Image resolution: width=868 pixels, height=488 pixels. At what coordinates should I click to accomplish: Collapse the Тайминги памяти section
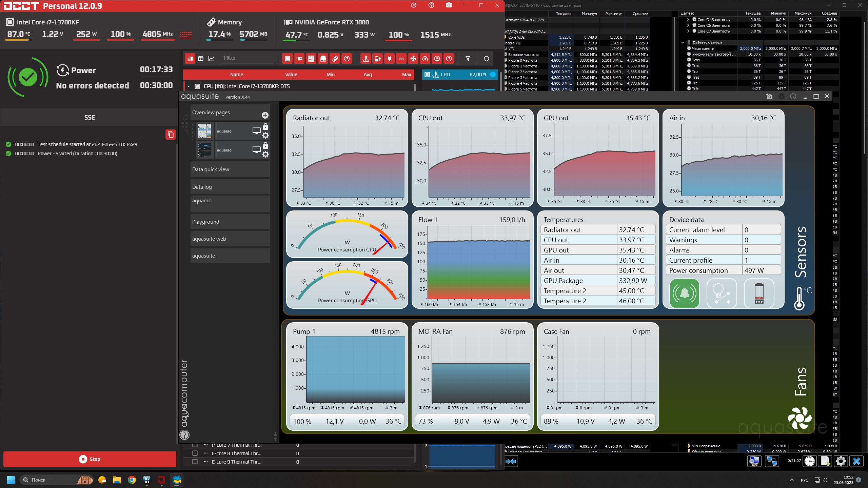[683, 43]
